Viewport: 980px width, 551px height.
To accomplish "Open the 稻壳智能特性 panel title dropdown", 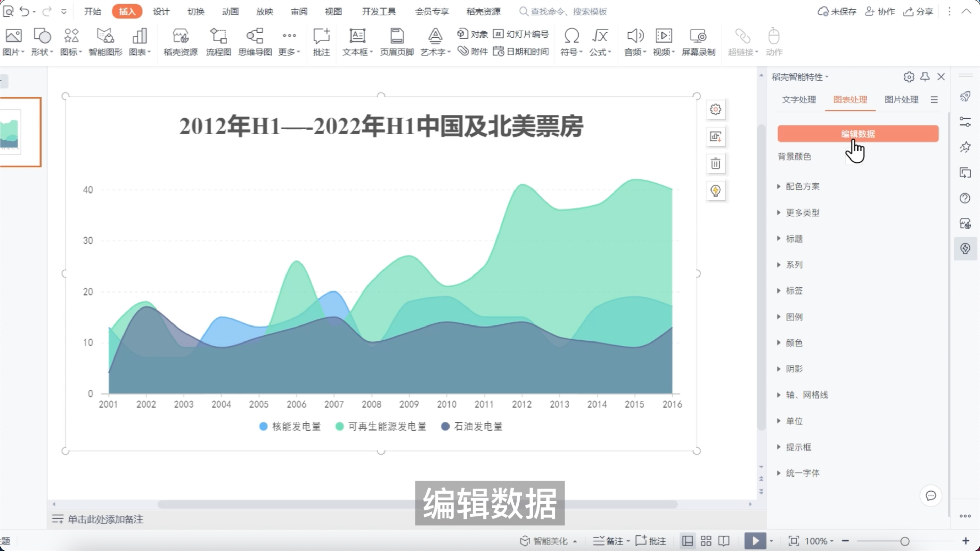I will [x=800, y=77].
